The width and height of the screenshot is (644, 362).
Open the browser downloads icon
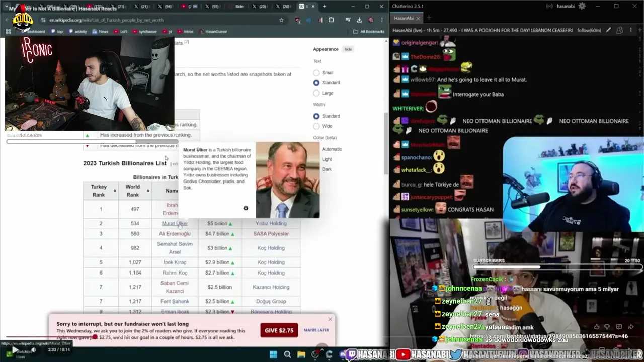pos(359,20)
